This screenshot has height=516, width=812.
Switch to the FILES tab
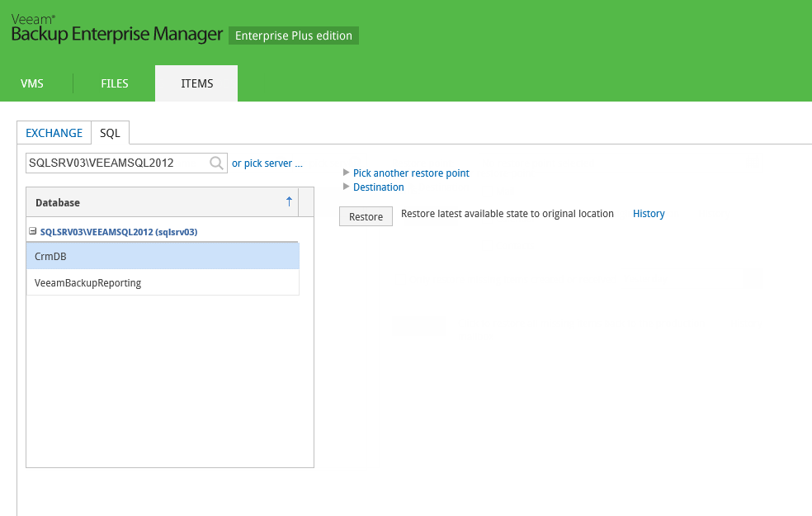point(115,83)
